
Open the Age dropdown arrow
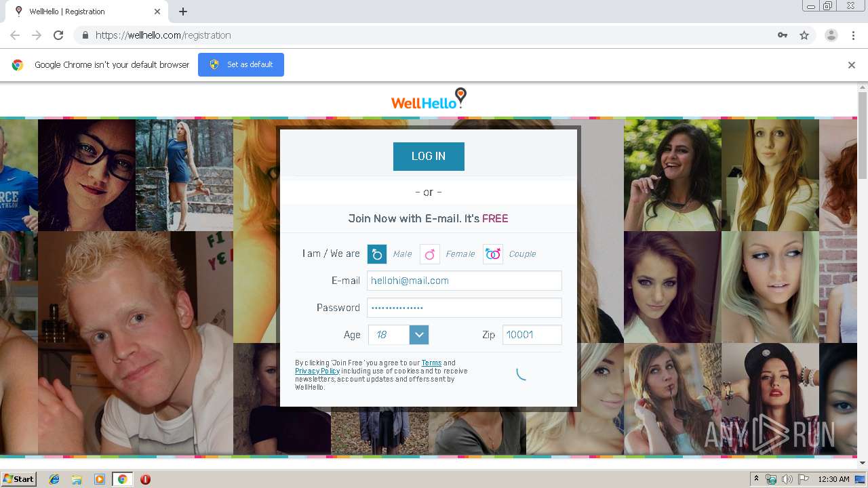419,335
